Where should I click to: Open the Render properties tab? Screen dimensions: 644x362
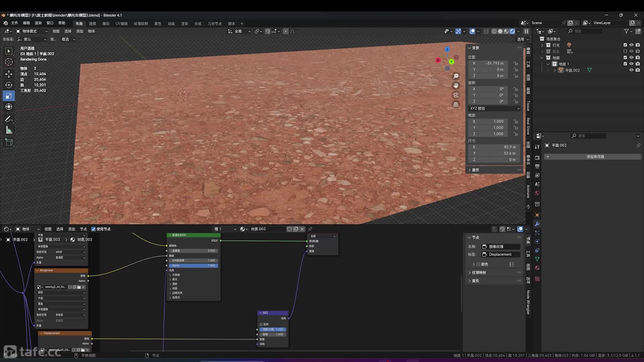pos(537,158)
